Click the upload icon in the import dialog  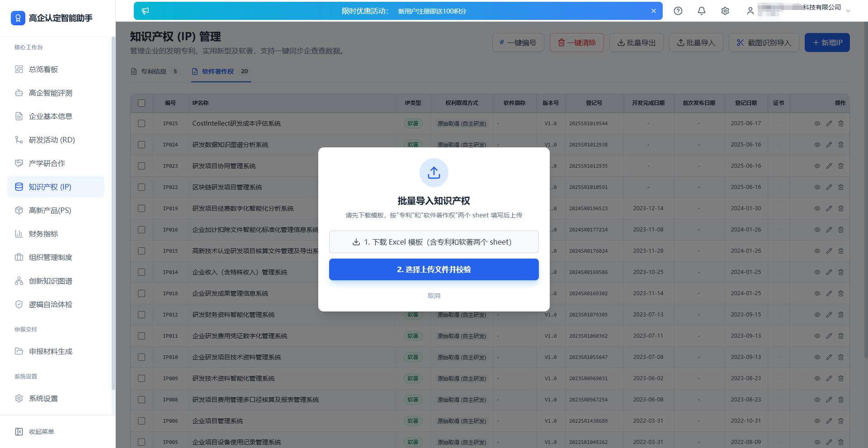tap(434, 173)
